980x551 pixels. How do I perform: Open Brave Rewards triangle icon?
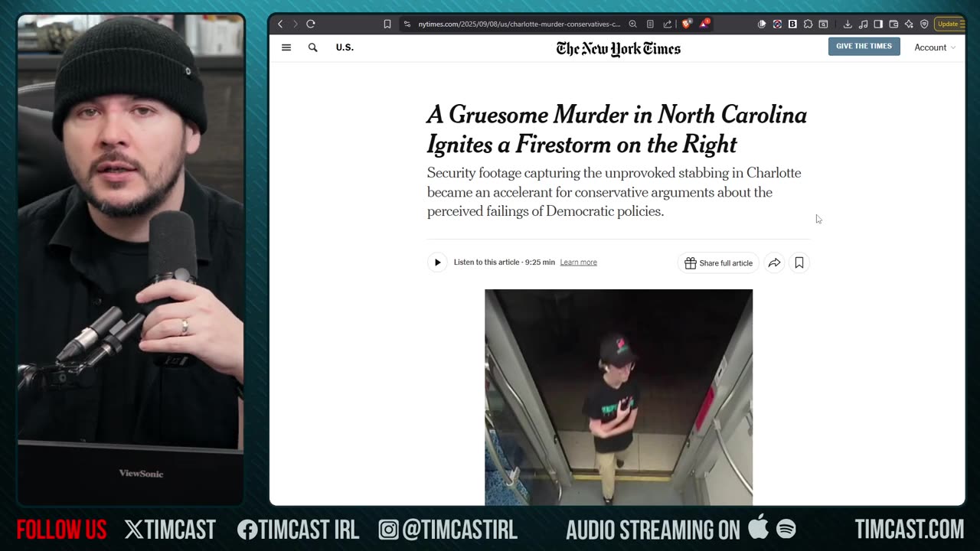[704, 24]
